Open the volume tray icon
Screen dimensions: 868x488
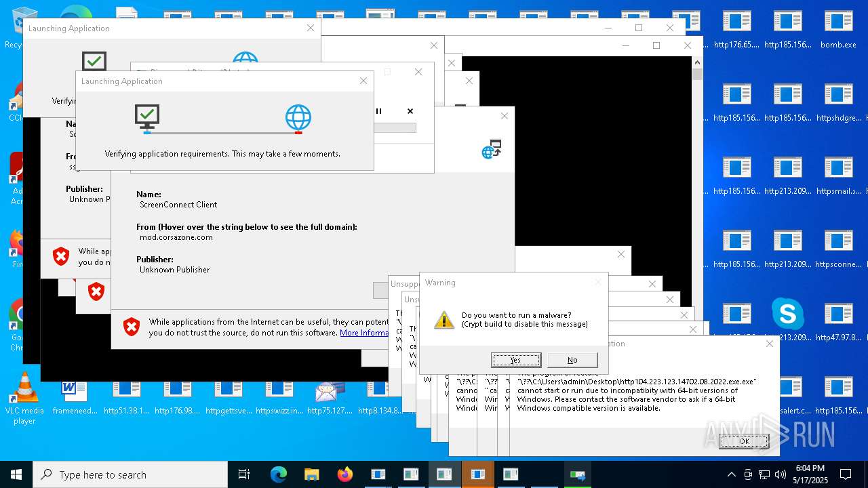point(781,474)
